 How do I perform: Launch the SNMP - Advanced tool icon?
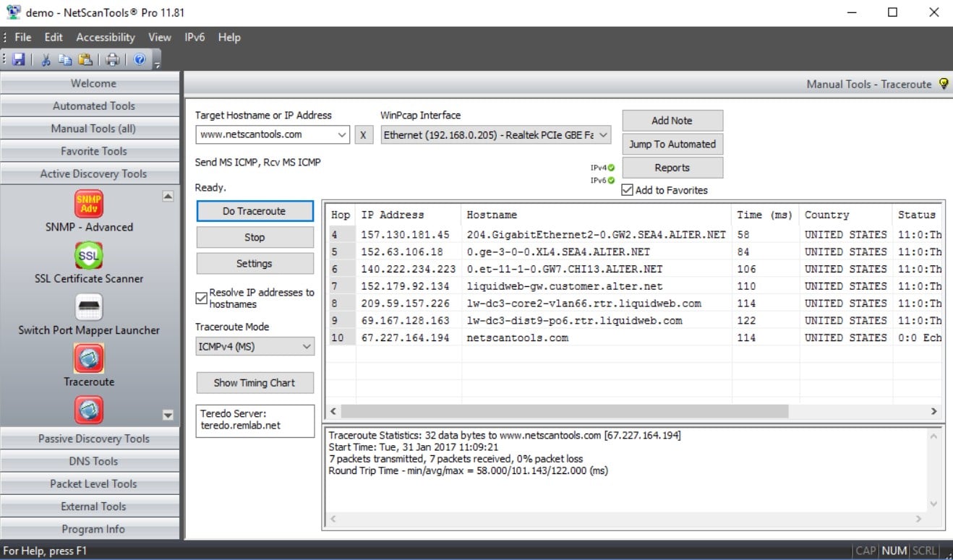pos(89,204)
